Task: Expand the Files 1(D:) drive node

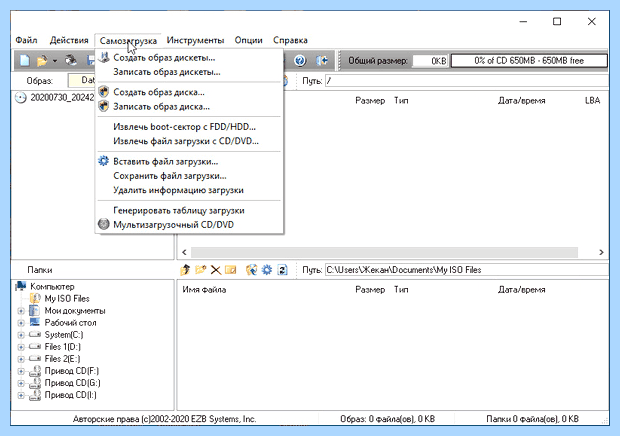Action: click(21, 347)
